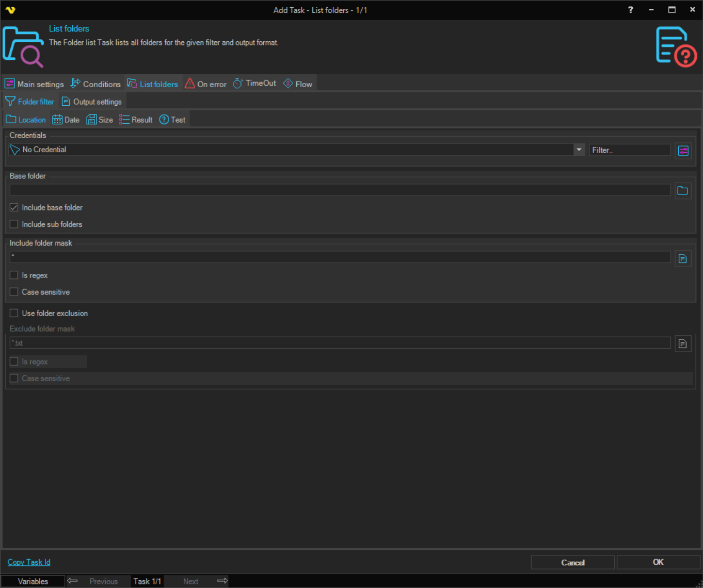Expand the No Credential dropdown
The height and width of the screenshot is (588, 703).
pyautogui.click(x=579, y=150)
